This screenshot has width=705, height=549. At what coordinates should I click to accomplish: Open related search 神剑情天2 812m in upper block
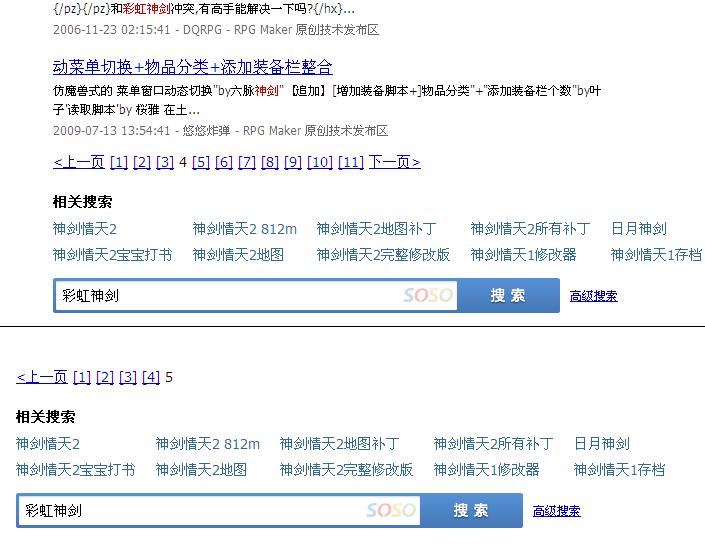245,229
